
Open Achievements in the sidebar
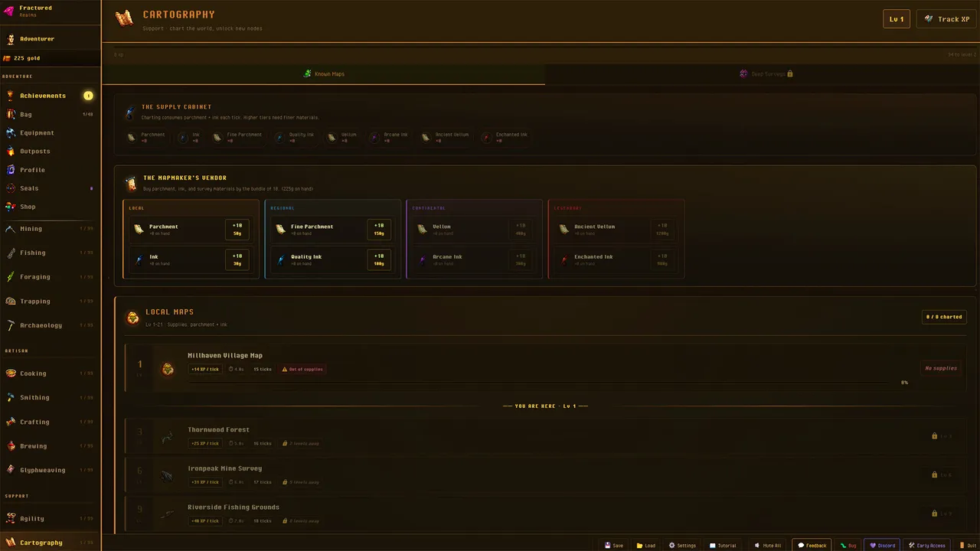pos(50,96)
